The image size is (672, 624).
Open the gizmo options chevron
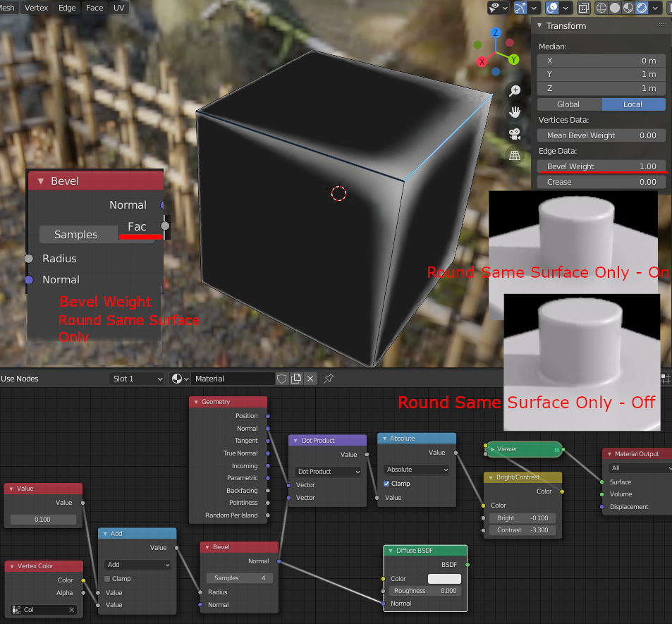[x=534, y=8]
